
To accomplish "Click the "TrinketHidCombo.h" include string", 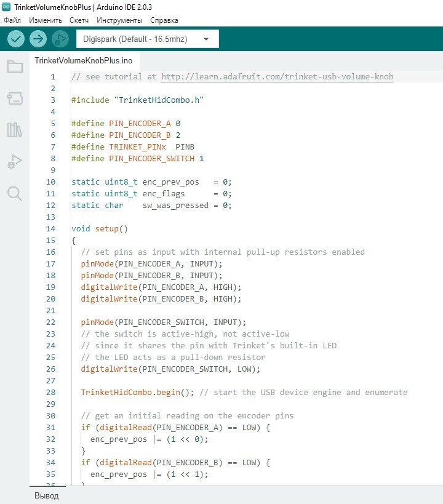I will click(159, 100).
